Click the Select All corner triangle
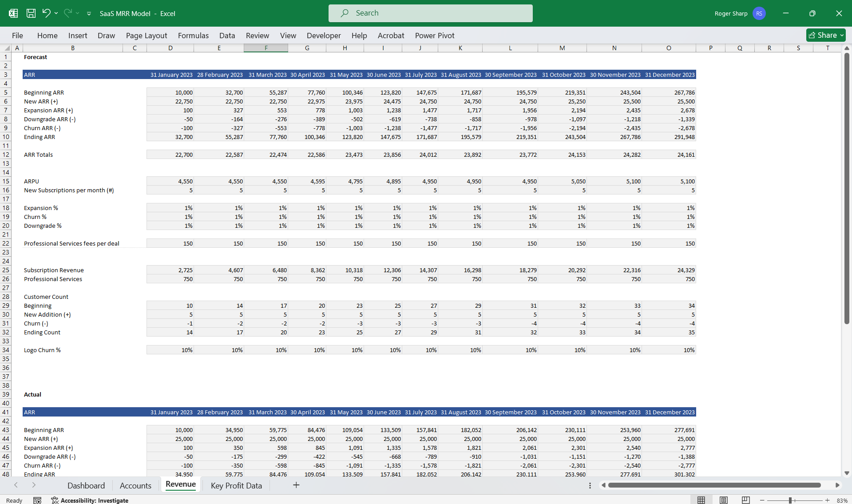Viewport: 852px width, 504px height. click(7, 48)
